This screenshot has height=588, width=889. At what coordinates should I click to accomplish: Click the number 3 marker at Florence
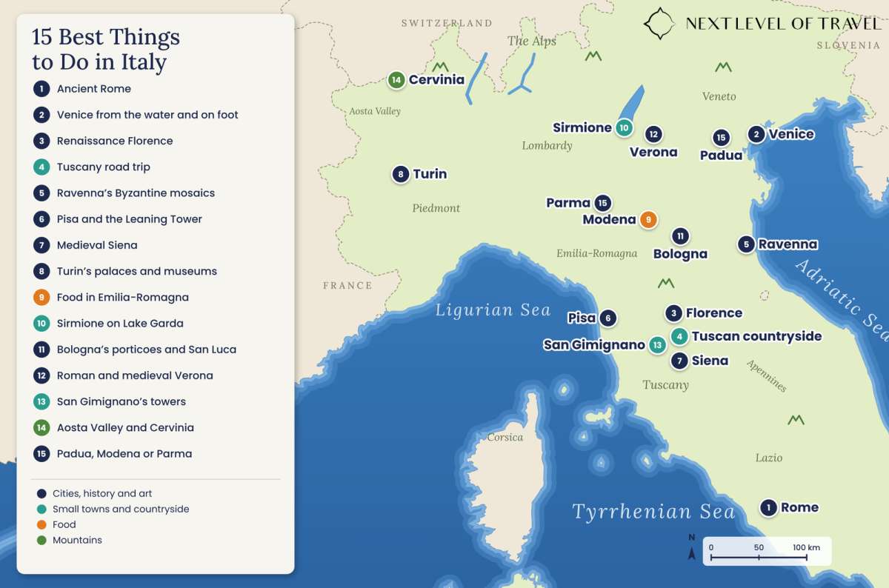point(673,313)
